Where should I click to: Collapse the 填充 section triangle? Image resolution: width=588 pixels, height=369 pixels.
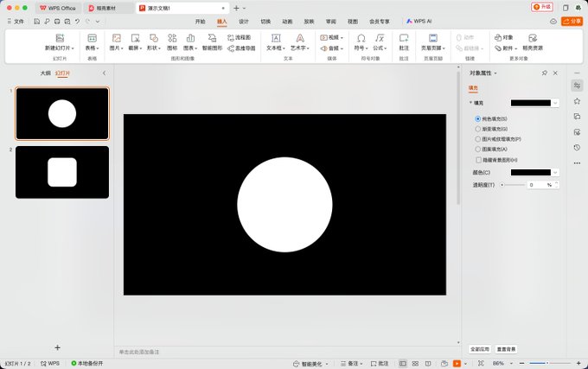point(470,103)
